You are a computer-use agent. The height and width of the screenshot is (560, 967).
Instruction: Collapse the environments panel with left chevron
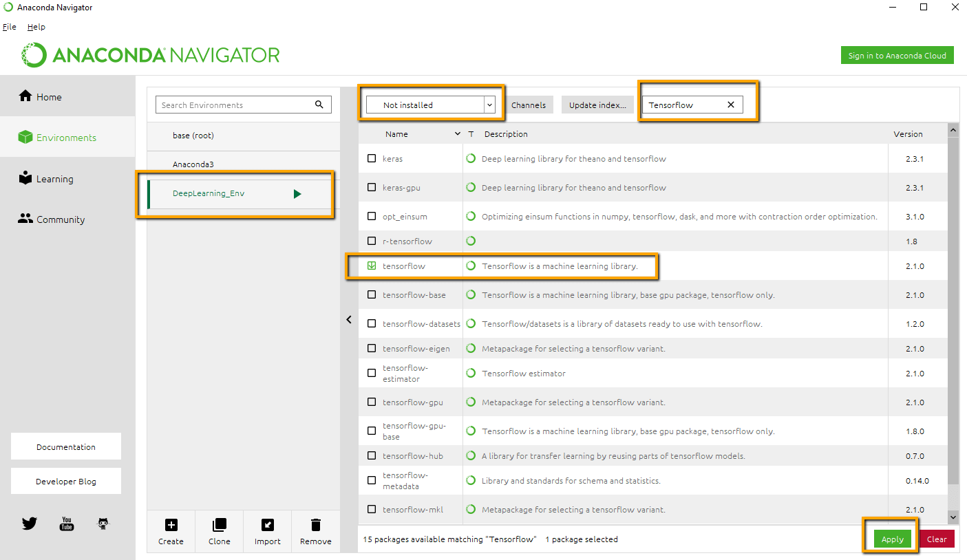pyautogui.click(x=349, y=319)
